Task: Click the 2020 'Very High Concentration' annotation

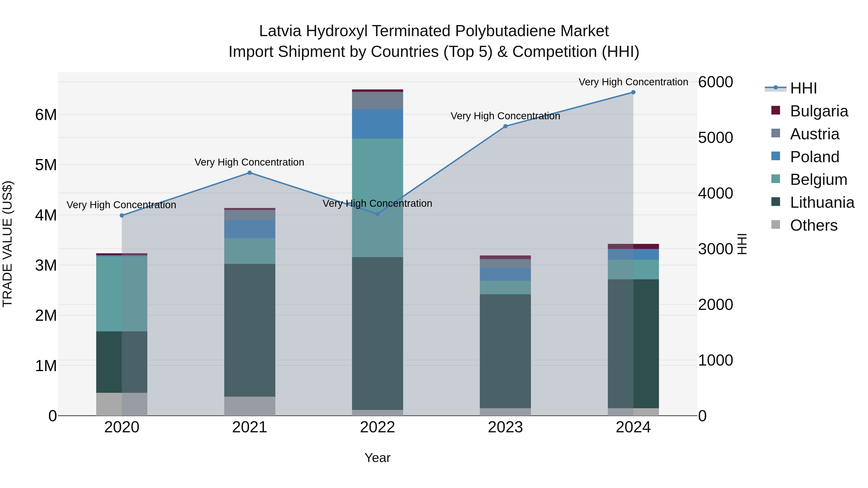Action: (121, 205)
